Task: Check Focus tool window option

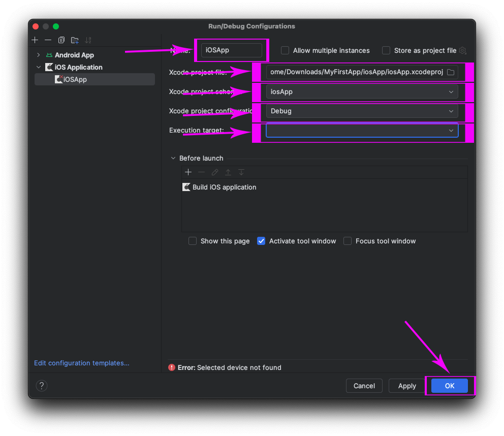Action: [348, 241]
